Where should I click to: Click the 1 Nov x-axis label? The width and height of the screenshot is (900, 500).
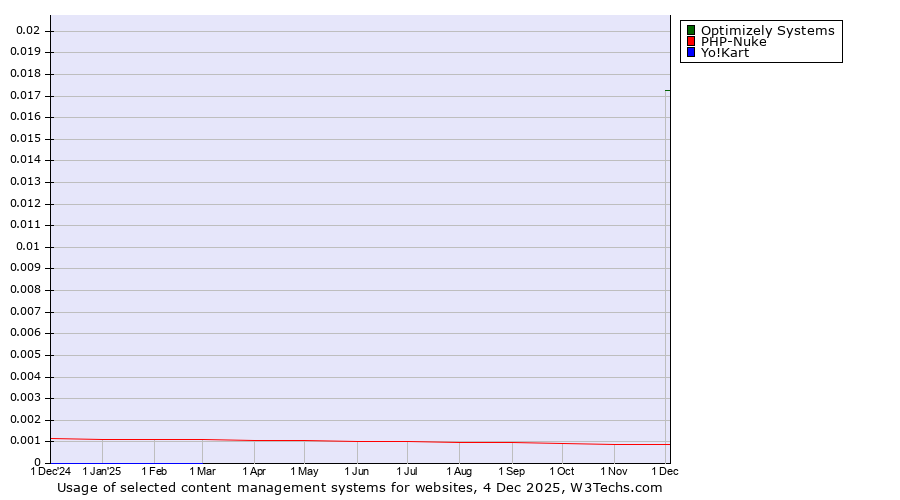[614, 471]
